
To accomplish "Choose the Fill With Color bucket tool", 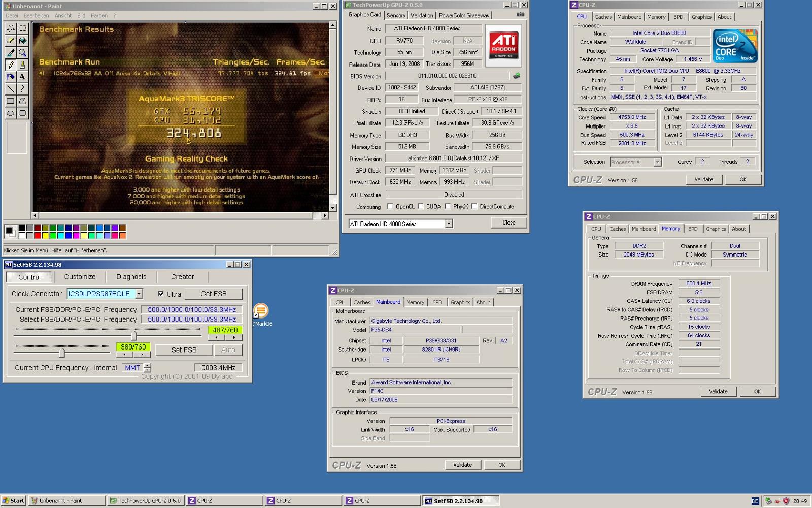I will pos(22,41).
